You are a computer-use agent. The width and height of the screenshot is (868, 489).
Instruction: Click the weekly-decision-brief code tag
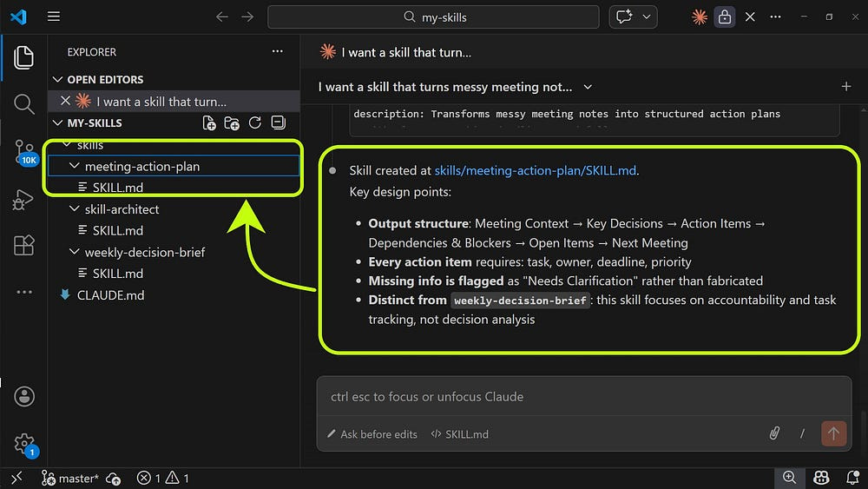(x=520, y=301)
